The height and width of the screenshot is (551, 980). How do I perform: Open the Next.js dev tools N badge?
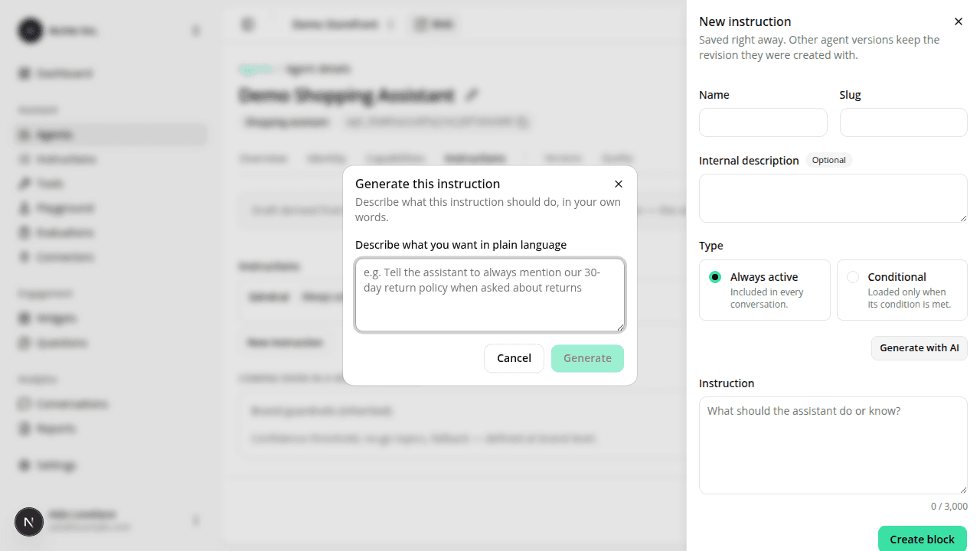(29, 522)
